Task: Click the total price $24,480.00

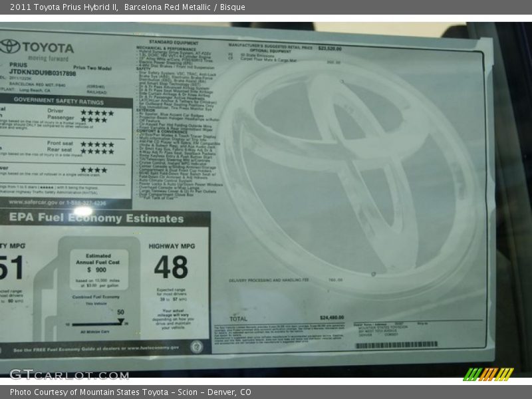Action: (332, 318)
